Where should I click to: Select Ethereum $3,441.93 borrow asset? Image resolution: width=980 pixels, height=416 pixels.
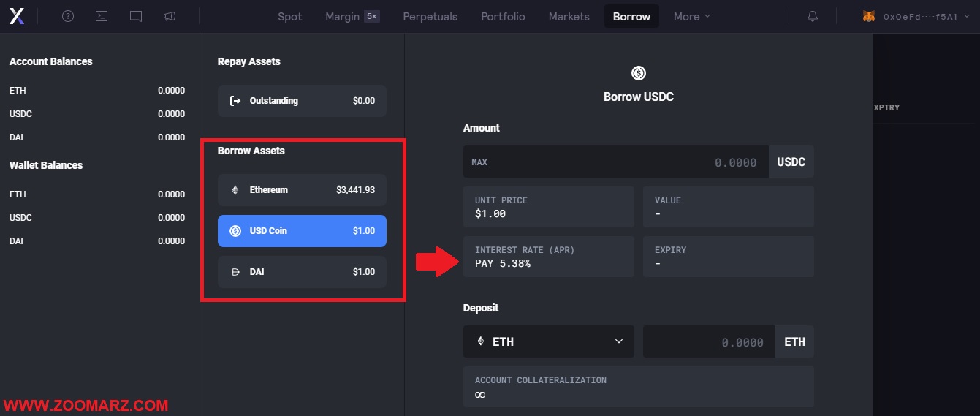[302, 190]
